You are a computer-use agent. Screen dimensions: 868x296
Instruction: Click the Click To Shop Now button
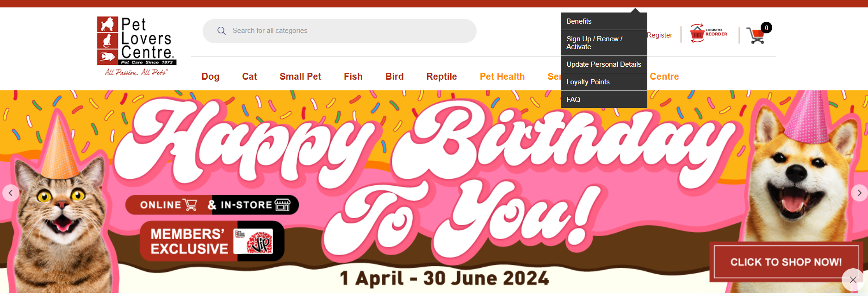786,262
